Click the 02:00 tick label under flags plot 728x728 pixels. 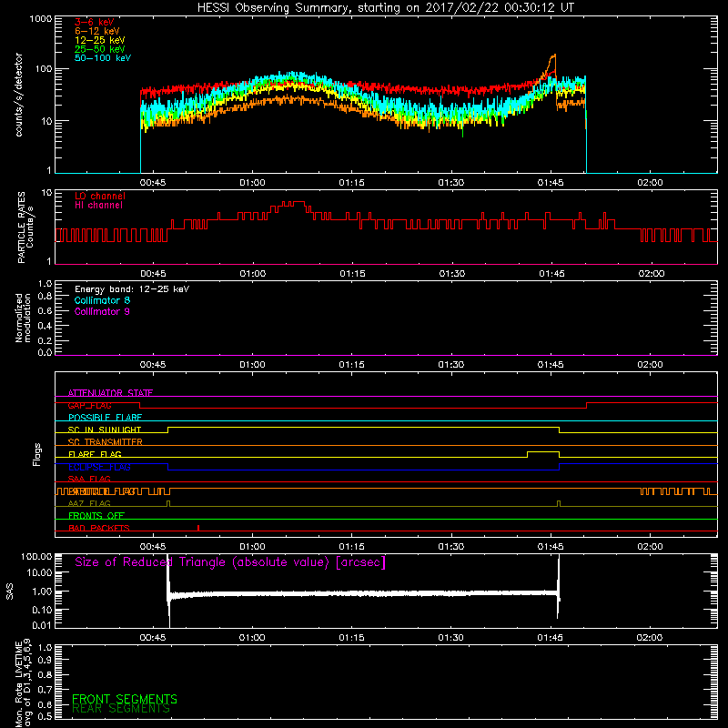[650, 547]
